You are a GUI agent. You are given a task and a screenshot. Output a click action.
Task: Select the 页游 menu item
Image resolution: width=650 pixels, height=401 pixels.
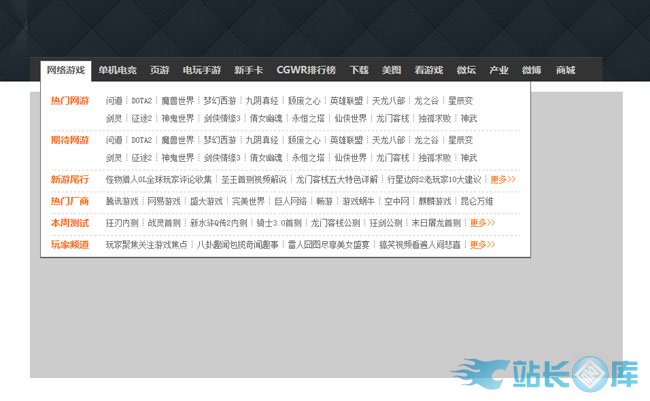[160, 70]
